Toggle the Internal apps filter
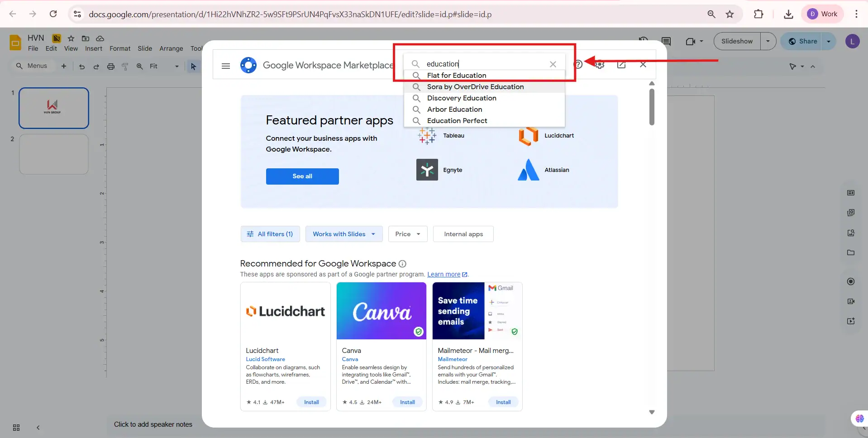868x438 pixels. 463,234
